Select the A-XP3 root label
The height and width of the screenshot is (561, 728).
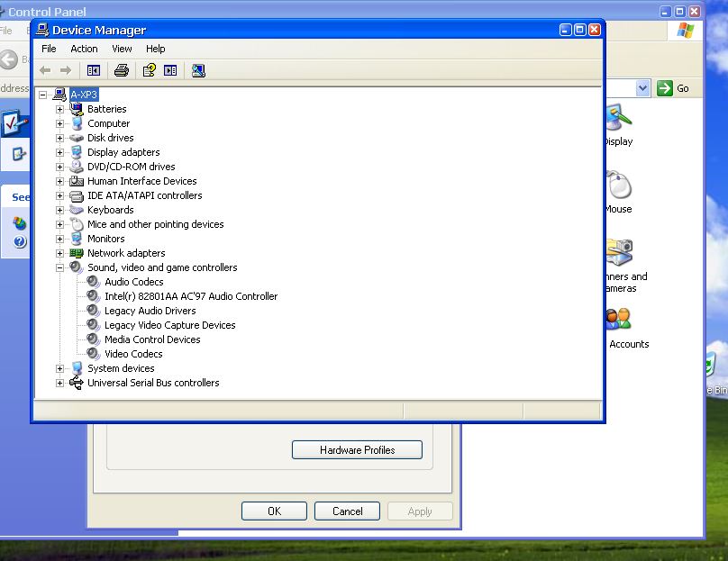pyautogui.click(x=84, y=95)
